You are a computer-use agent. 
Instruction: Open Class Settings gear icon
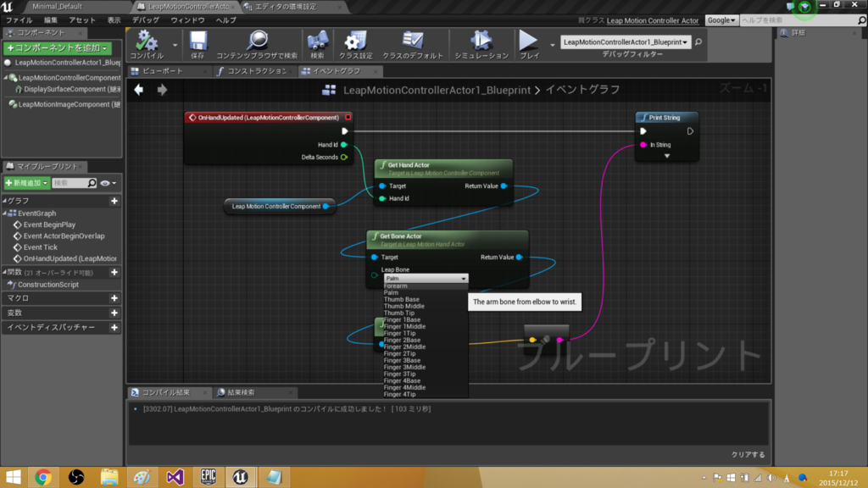pyautogui.click(x=355, y=41)
